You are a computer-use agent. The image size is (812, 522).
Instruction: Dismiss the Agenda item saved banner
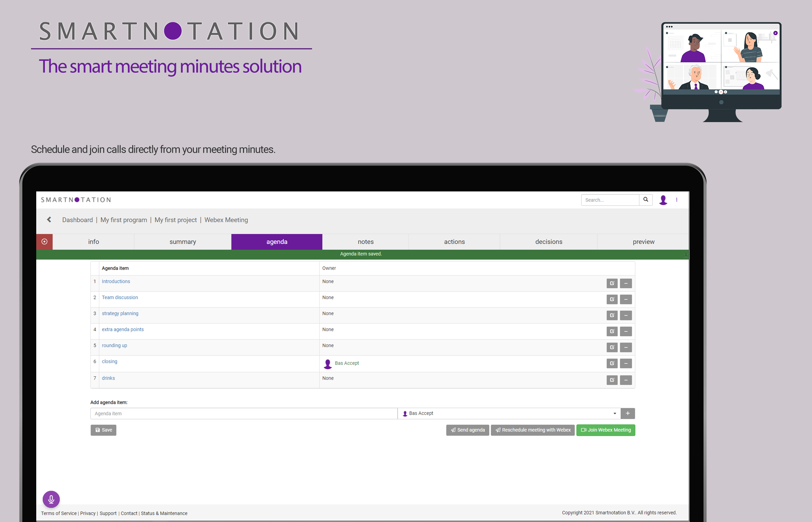tap(686, 255)
